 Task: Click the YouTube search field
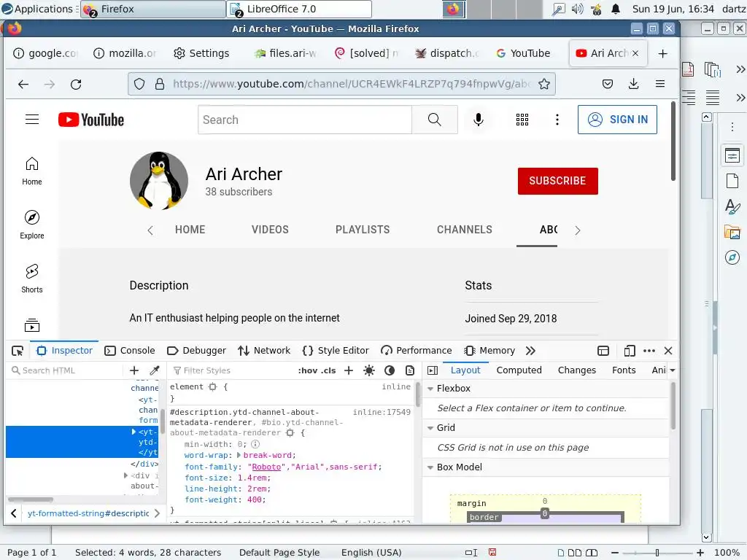305,120
